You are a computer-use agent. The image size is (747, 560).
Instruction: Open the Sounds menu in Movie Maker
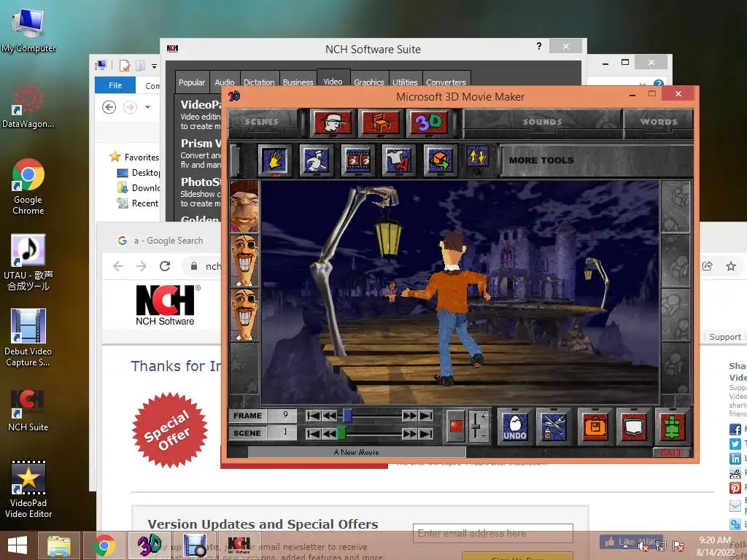[542, 122]
